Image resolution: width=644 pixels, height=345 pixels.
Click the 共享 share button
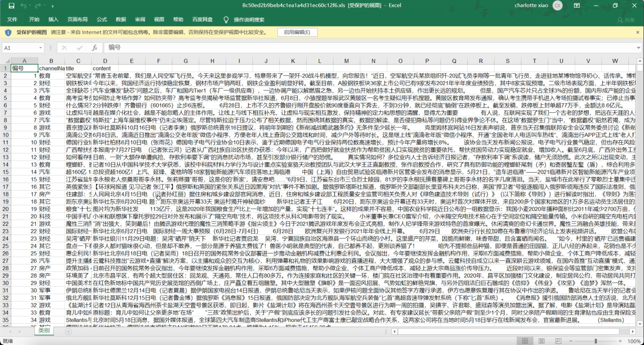[626, 20]
